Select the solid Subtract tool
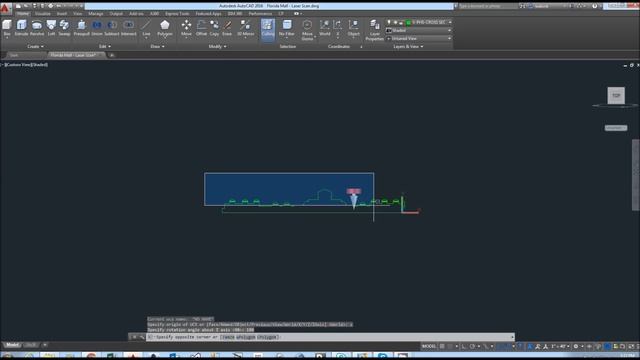The width and height of the screenshot is (640, 360). pos(111,28)
